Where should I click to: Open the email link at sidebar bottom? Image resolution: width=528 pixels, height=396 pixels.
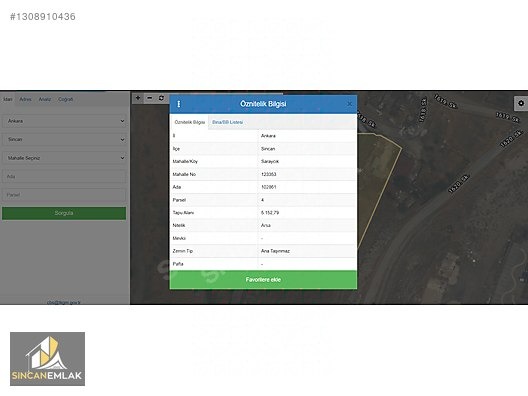click(64, 302)
